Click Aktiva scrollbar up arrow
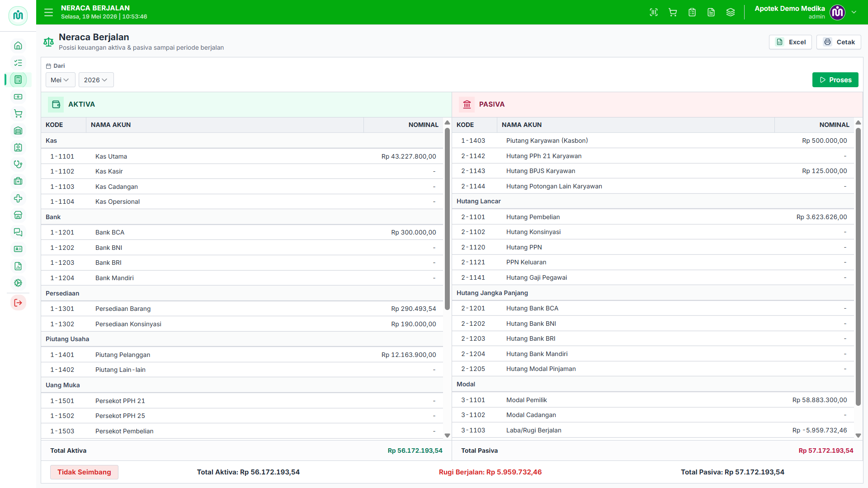This screenshot has width=868, height=488. 447,123
